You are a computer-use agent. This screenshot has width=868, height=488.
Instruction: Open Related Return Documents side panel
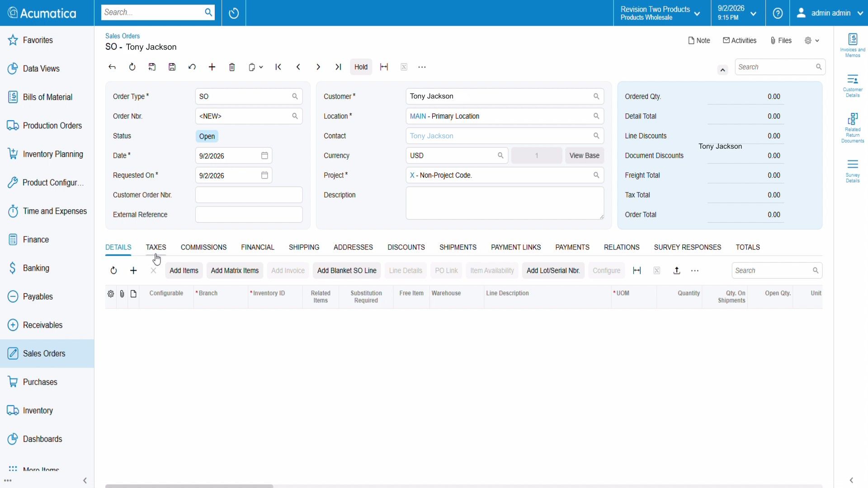pos(853,128)
